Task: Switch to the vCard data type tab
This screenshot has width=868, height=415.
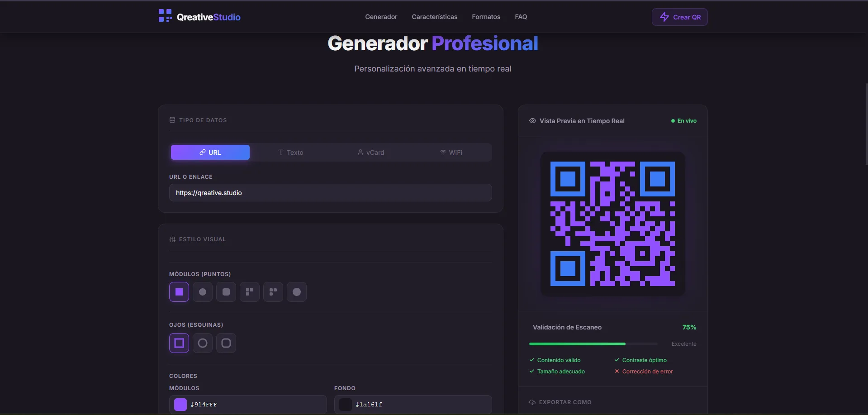Action: [371, 153]
